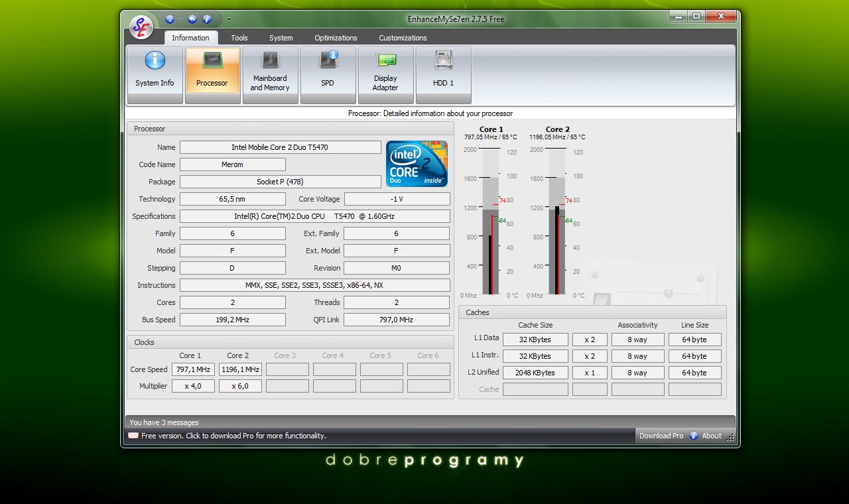849x504 pixels.
Task: Click the blue info quick access icon
Action: [x=207, y=19]
